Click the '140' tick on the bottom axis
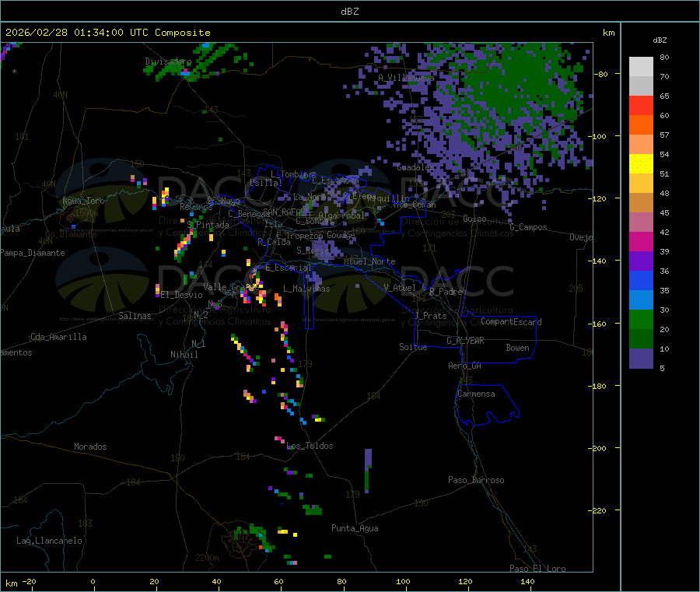 click(527, 581)
